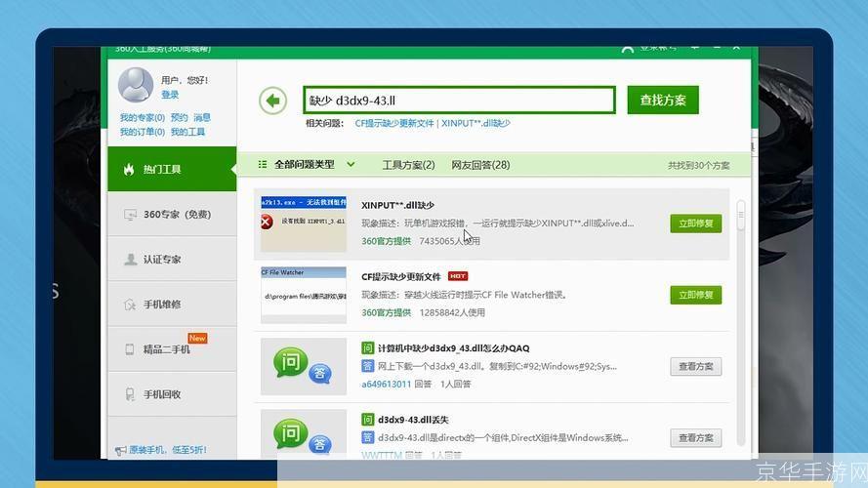Click the megaphone icon beside 原装手机
868x488 pixels.
click(120, 450)
